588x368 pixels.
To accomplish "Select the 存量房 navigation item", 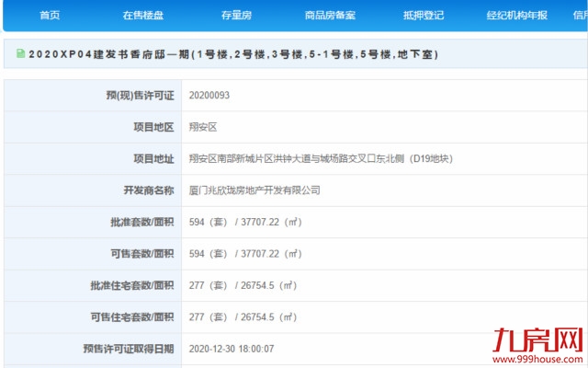I will point(236,15).
